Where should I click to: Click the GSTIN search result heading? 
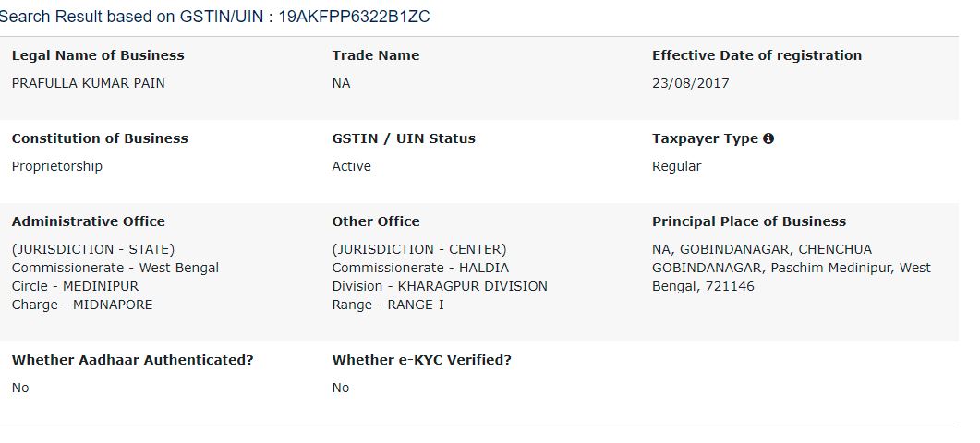215,17
